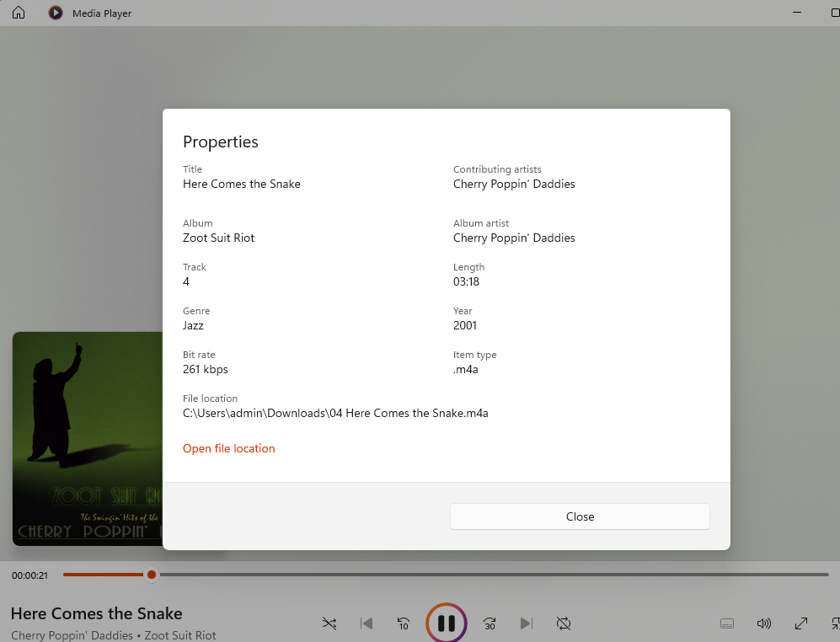Open the mini player

click(x=835, y=623)
